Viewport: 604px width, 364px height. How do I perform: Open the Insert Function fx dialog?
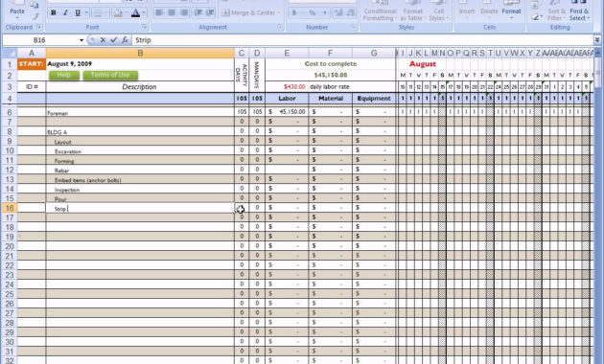(125, 40)
